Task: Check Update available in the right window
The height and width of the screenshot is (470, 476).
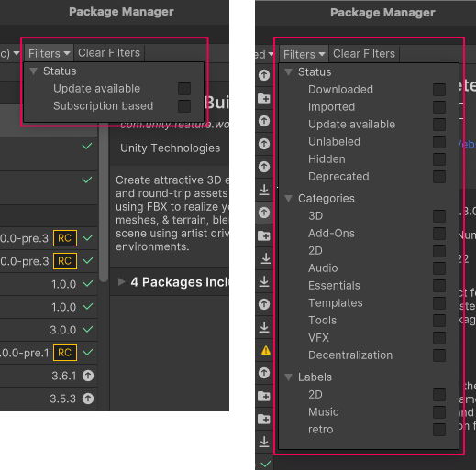Action: coord(439,125)
